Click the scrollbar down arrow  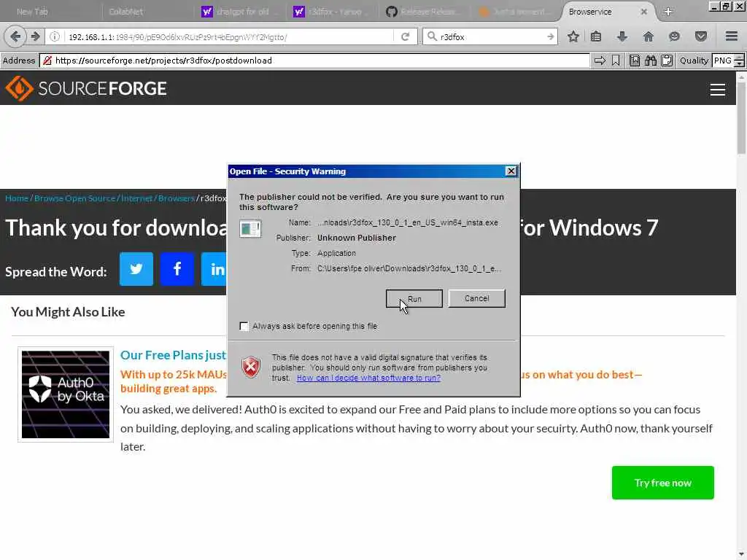click(741, 555)
